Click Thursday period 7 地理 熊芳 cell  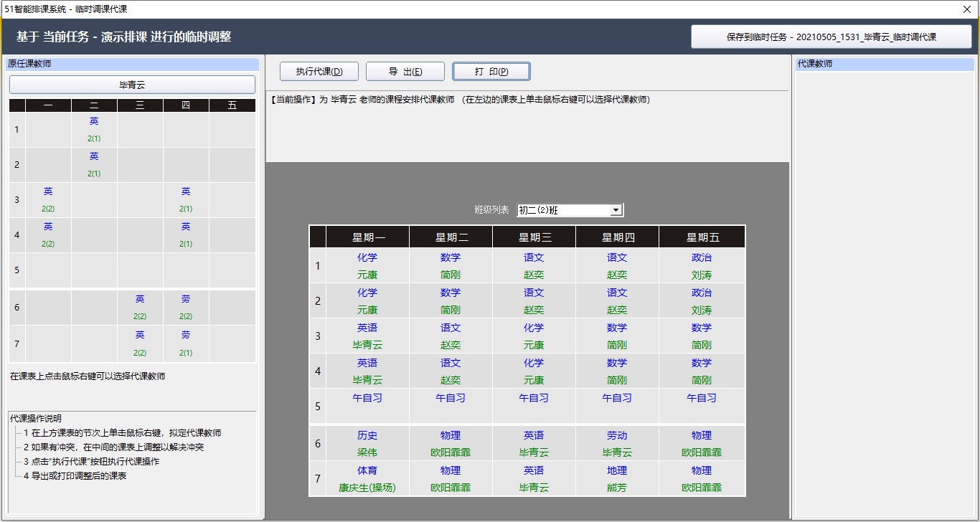[617, 478]
